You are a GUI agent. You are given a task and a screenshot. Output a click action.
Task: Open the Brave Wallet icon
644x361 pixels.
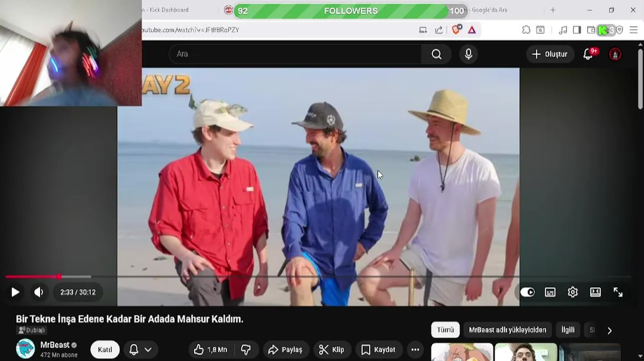(x=591, y=30)
